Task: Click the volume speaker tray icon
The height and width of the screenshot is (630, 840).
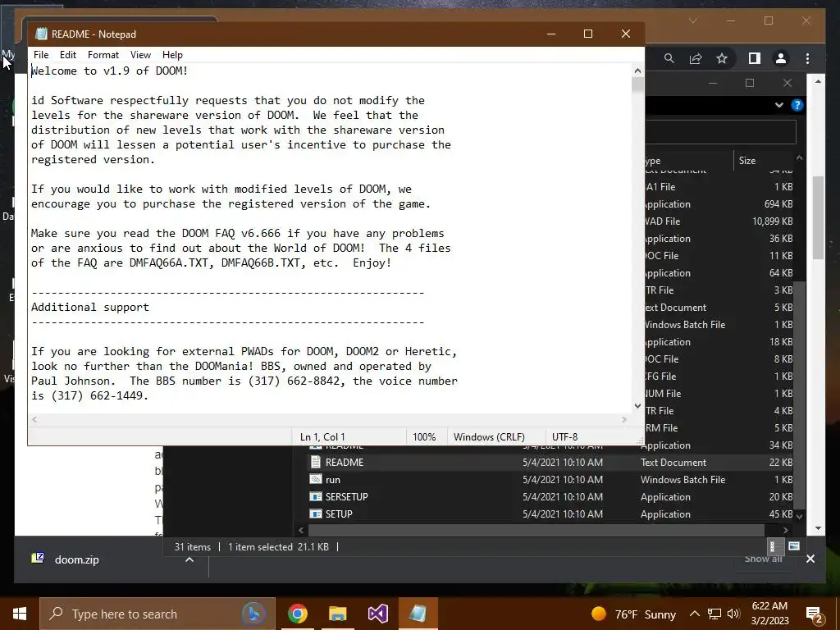Action: [x=733, y=614]
